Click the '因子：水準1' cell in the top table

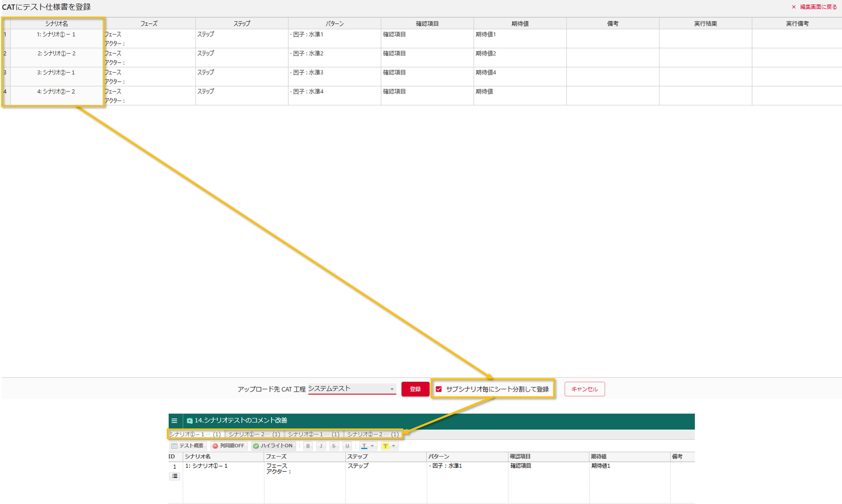pos(335,38)
